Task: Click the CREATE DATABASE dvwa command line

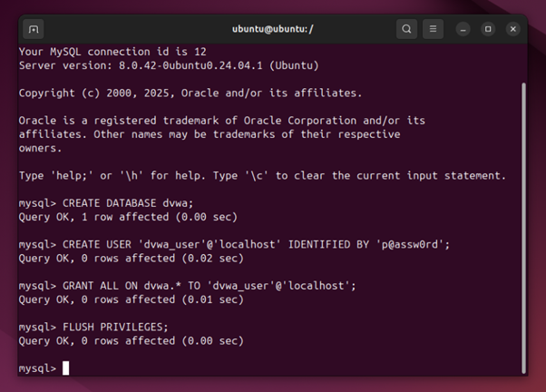Action: (x=106, y=203)
